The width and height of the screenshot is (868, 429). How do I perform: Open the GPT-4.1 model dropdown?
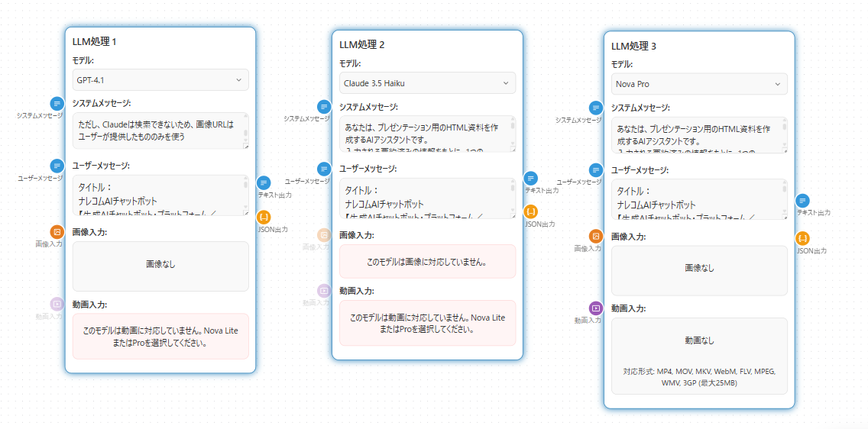pos(160,79)
